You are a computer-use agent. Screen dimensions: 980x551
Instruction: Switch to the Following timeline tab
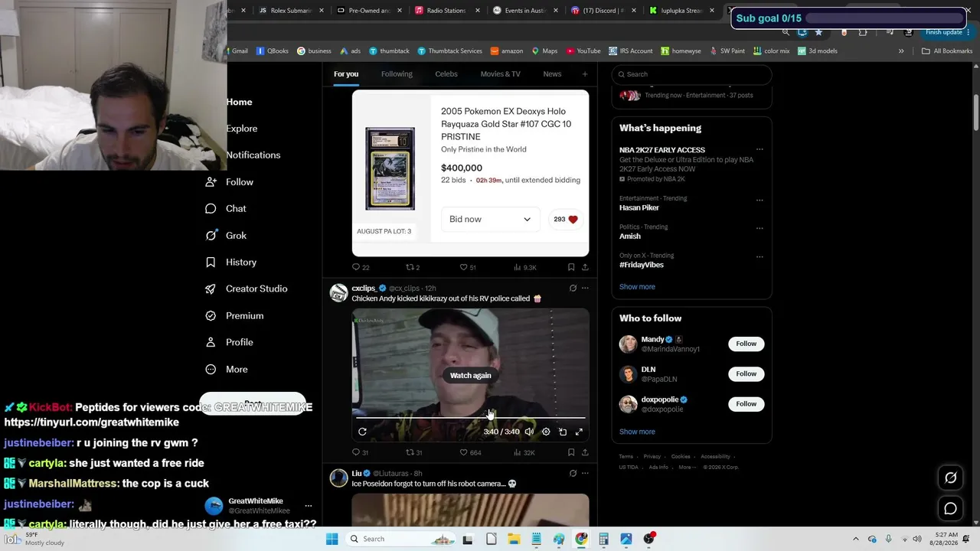[x=397, y=74]
